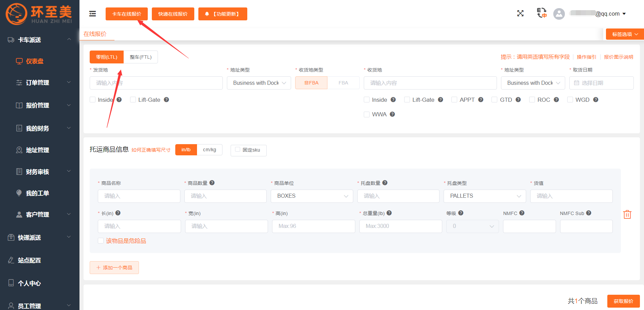This screenshot has width=644, height=310.
Task: Enable the WWA checkbox
Action: [366, 114]
